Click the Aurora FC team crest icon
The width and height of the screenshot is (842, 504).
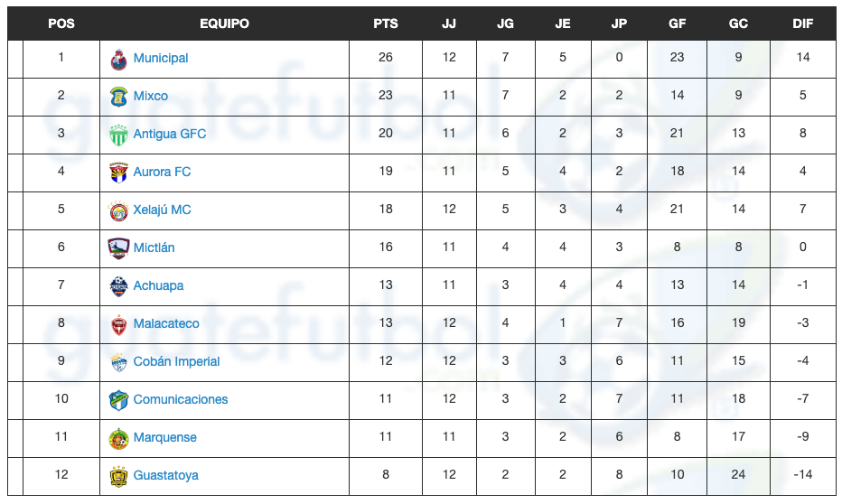pos(118,173)
